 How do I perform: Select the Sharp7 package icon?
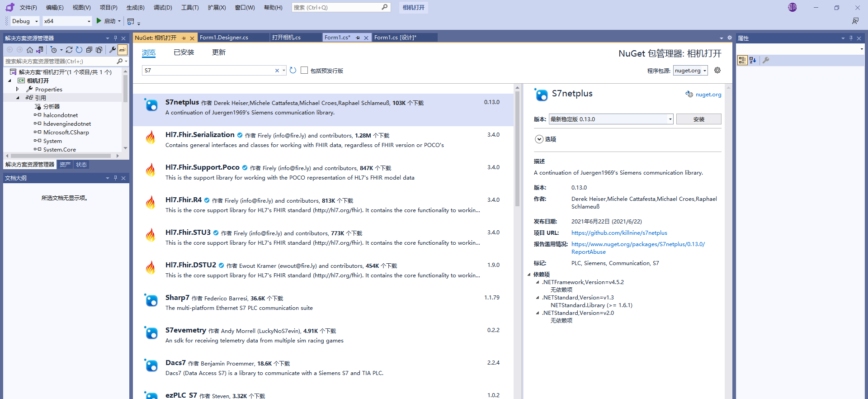(151, 300)
